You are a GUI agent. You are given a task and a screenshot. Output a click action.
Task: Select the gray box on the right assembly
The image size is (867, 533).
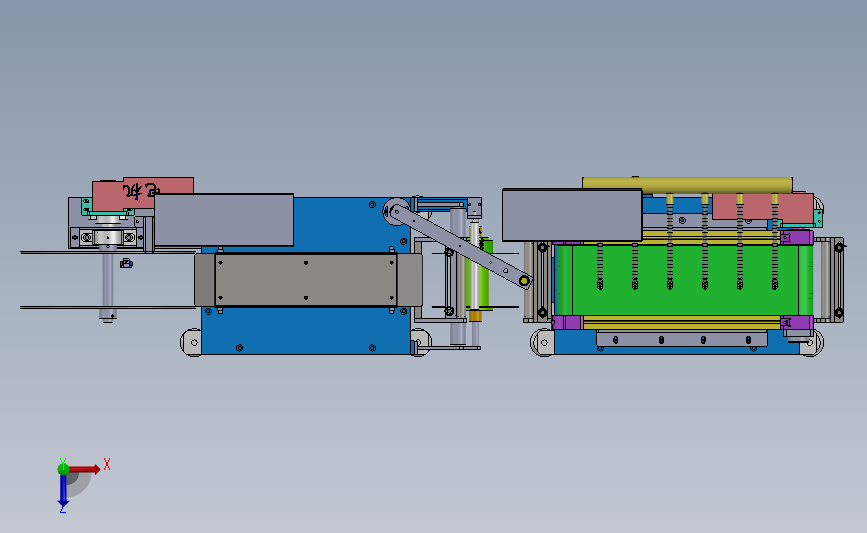(572, 215)
